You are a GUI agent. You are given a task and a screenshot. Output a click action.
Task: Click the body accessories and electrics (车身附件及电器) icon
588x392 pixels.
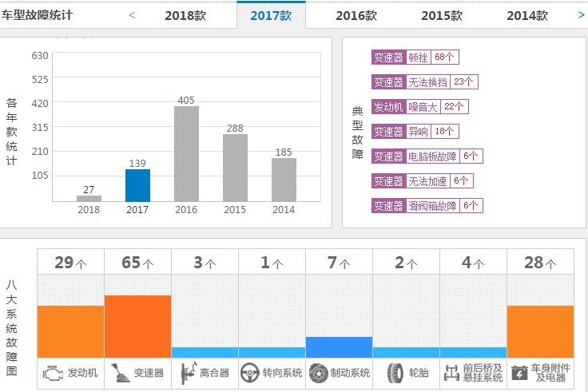(519, 373)
